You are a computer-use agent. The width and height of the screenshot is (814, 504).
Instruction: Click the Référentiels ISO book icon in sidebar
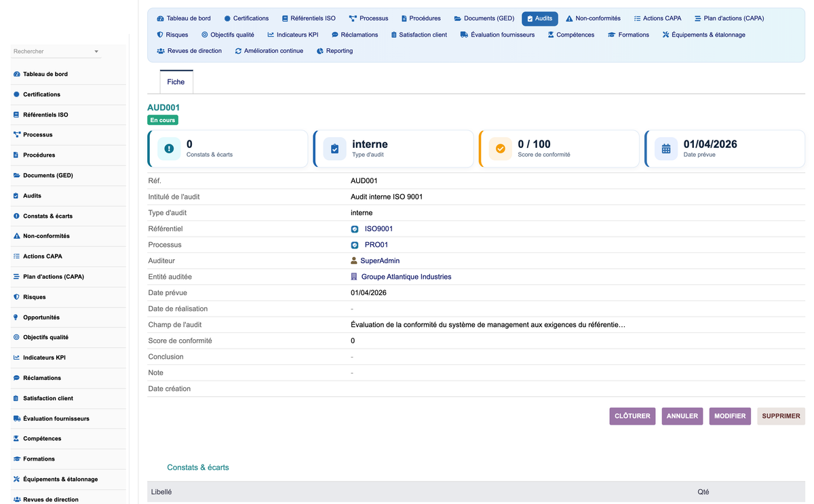[17, 115]
